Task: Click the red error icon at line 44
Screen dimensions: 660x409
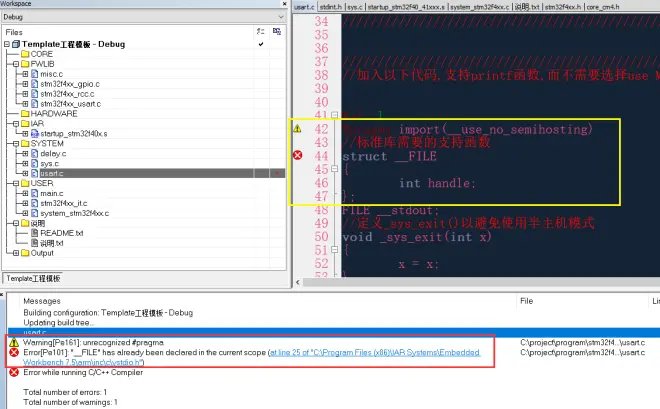Action: [x=298, y=155]
